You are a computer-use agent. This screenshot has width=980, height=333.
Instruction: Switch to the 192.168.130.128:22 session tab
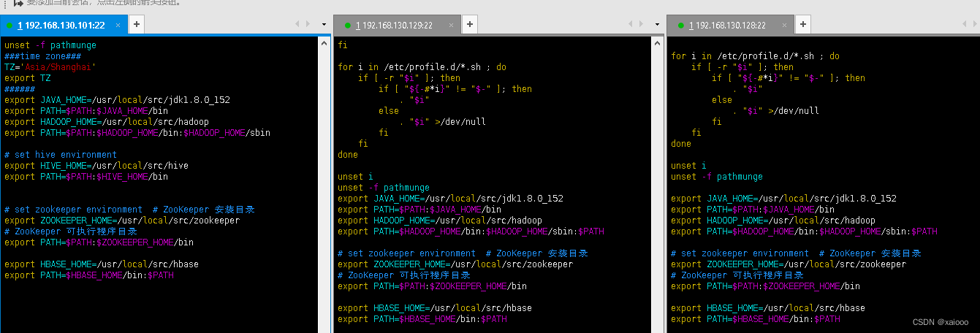point(731,25)
